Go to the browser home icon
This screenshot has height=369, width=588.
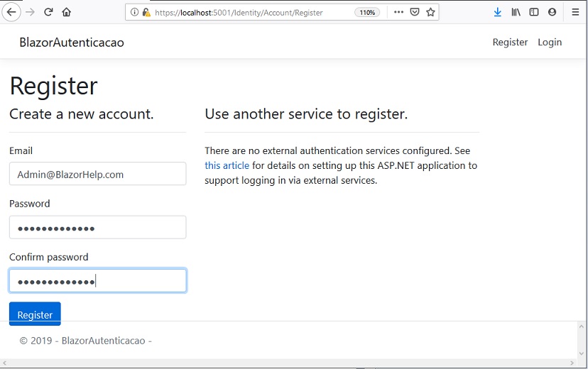[x=67, y=12]
